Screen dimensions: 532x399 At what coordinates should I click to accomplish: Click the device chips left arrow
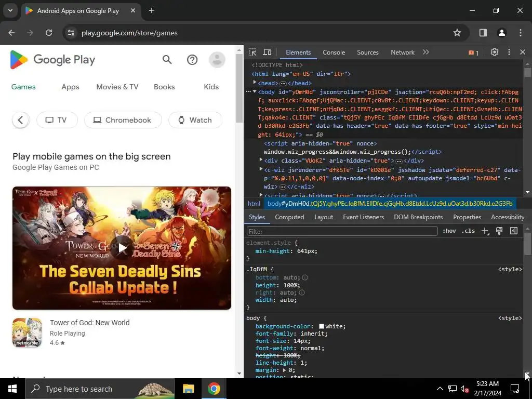tap(20, 120)
